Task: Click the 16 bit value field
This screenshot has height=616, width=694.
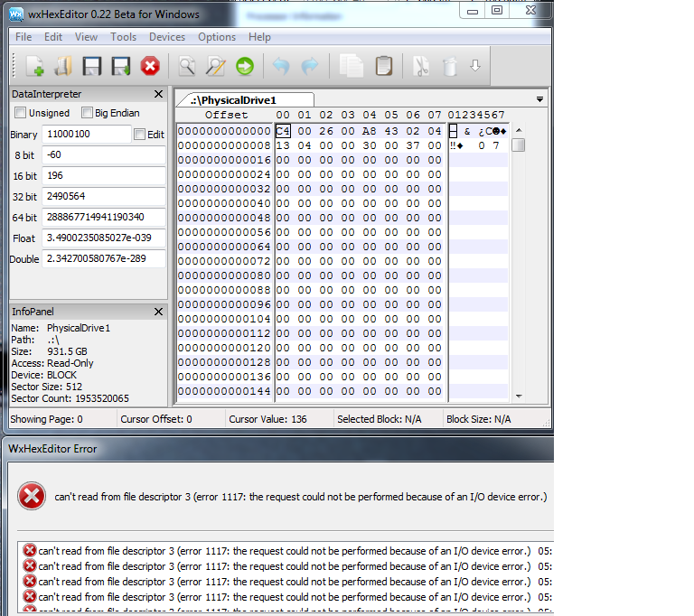Action: click(x=104, y=176)
